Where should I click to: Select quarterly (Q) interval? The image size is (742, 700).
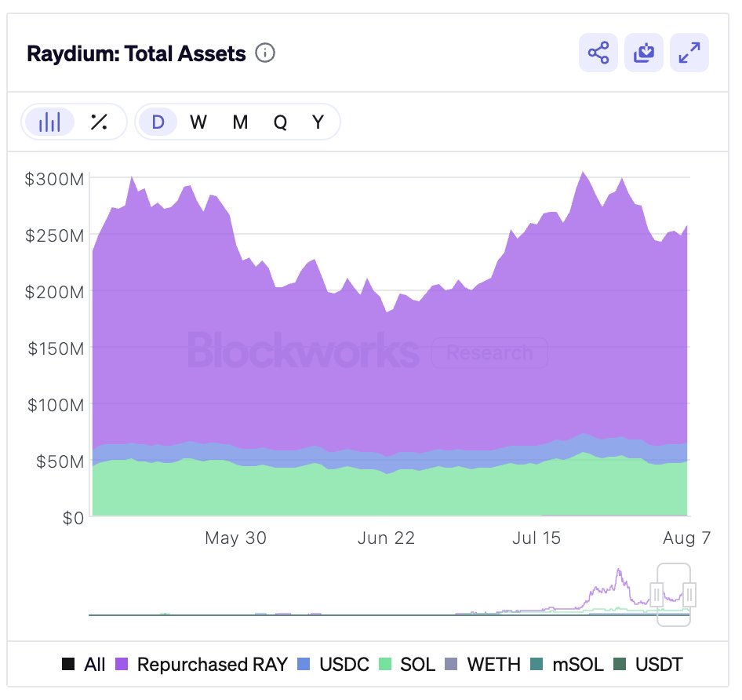(x=280, y=122)
